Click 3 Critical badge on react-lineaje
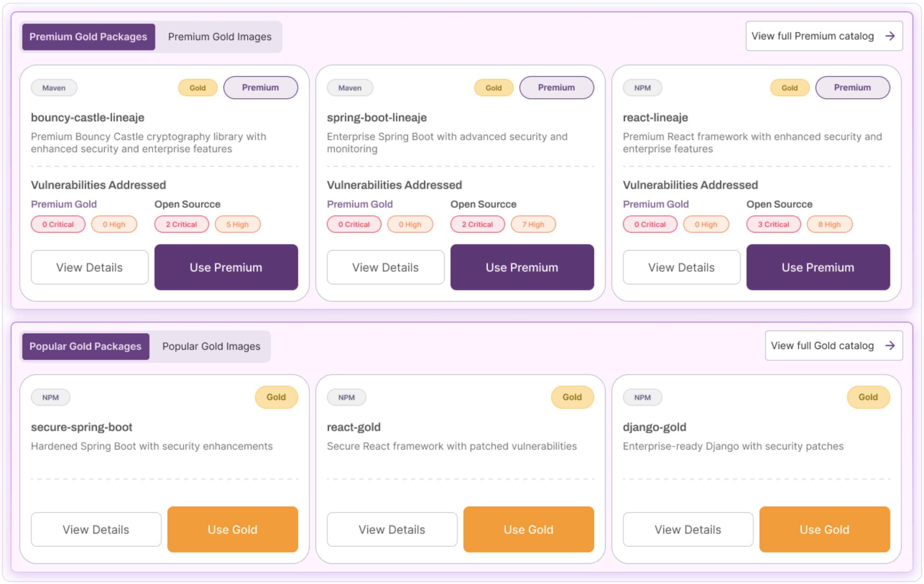The width and height of the screenshot is (924, 584). click(x=773, y=224)
